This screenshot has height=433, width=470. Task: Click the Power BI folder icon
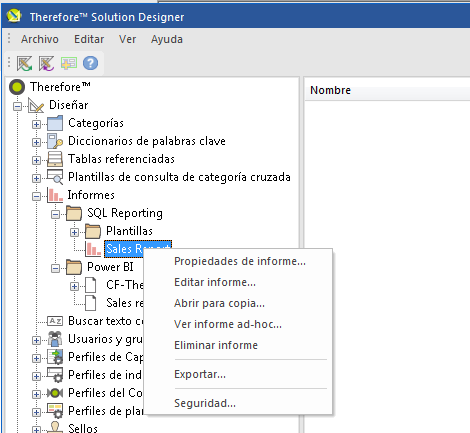(74, 267)
